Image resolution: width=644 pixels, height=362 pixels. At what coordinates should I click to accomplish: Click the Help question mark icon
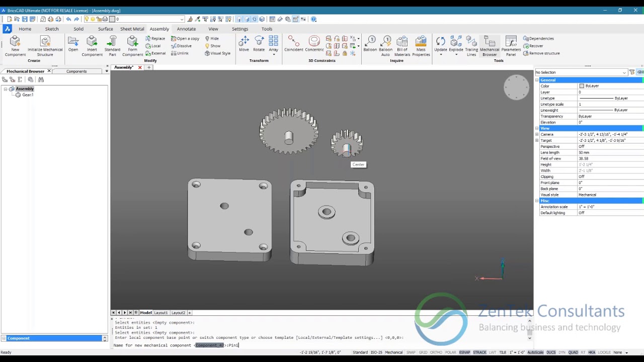(314, 19)
